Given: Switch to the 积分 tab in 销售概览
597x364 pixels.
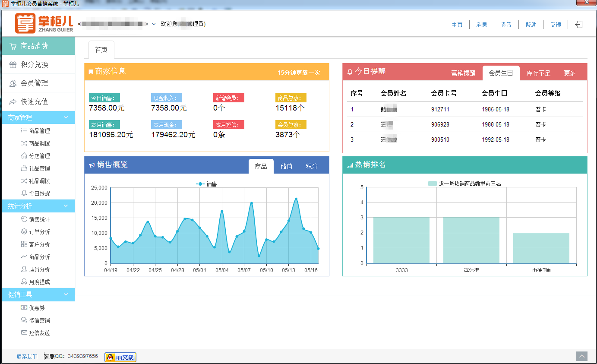Looking at the screenshot, I should pyautogui.click(x=312, y=166).
